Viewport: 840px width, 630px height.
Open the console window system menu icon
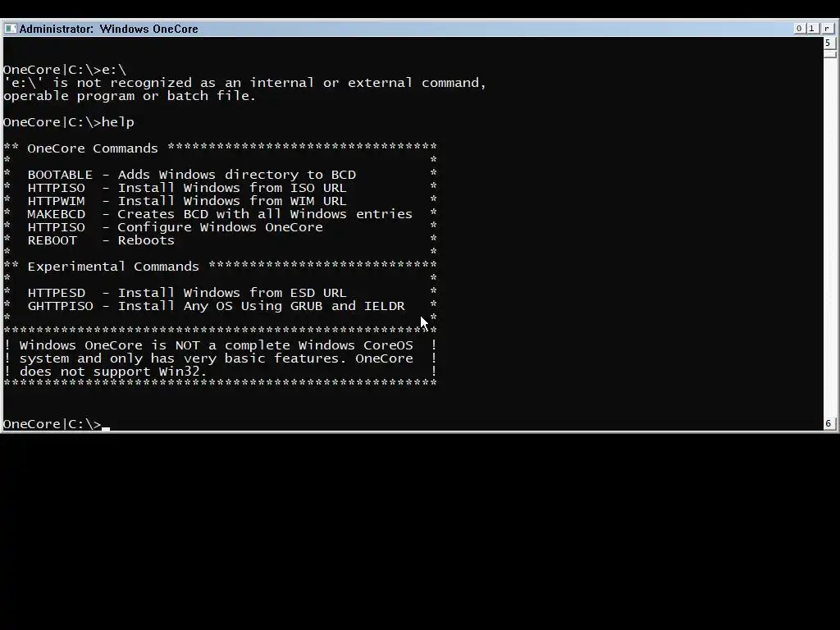[x=10, y=29]
